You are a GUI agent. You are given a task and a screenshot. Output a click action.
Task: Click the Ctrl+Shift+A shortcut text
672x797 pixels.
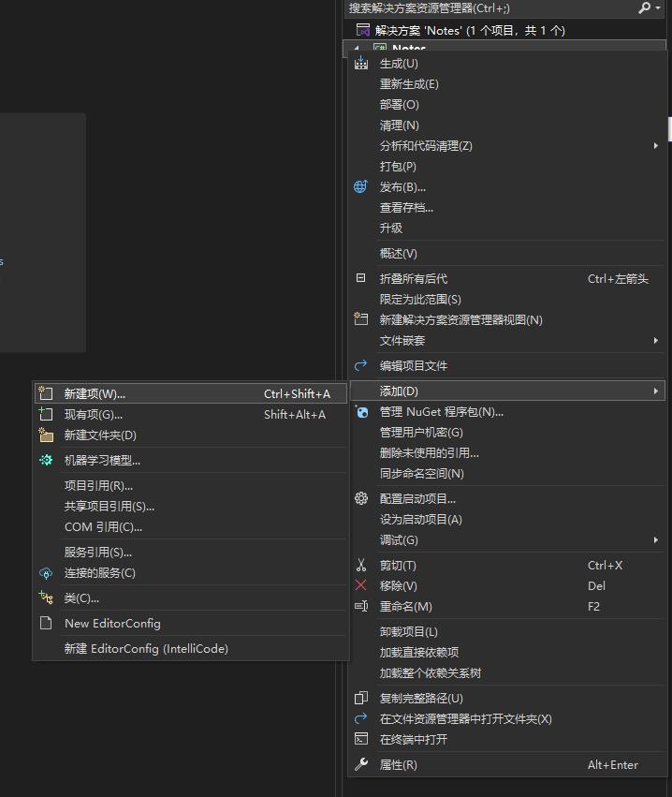[297, 394]
